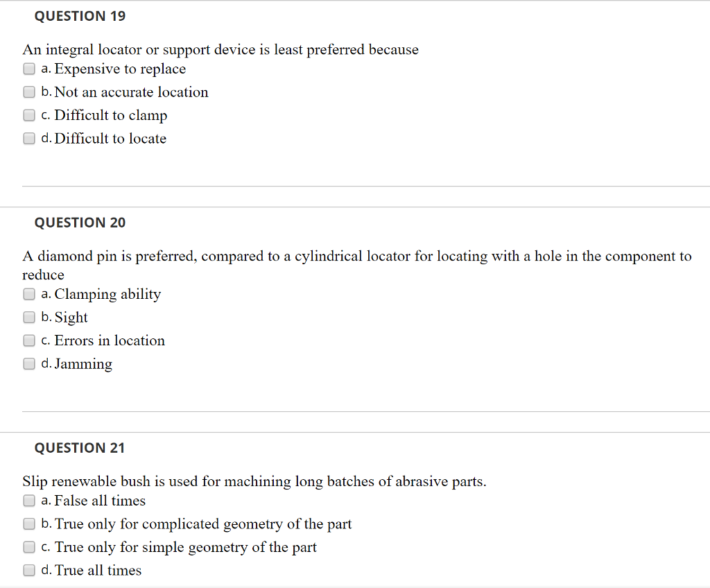Check 'True only for simple geometry' answer

[28, 546]
